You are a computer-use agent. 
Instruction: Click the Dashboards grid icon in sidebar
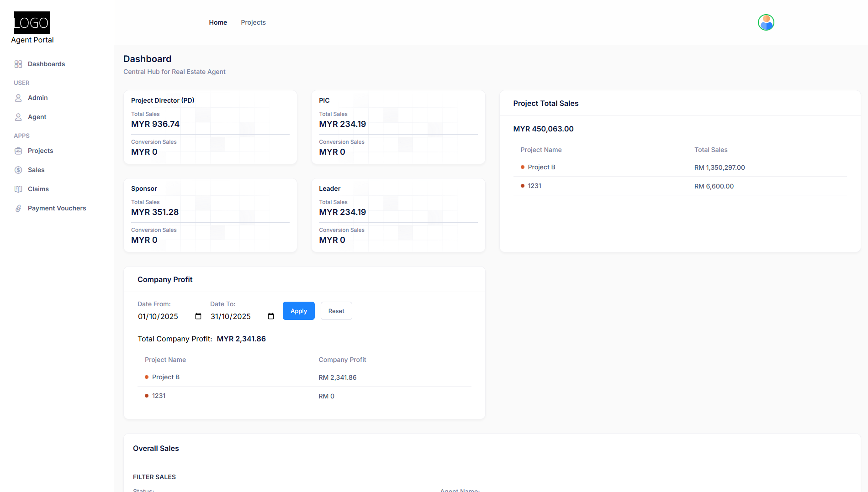[x=18, y=64]
